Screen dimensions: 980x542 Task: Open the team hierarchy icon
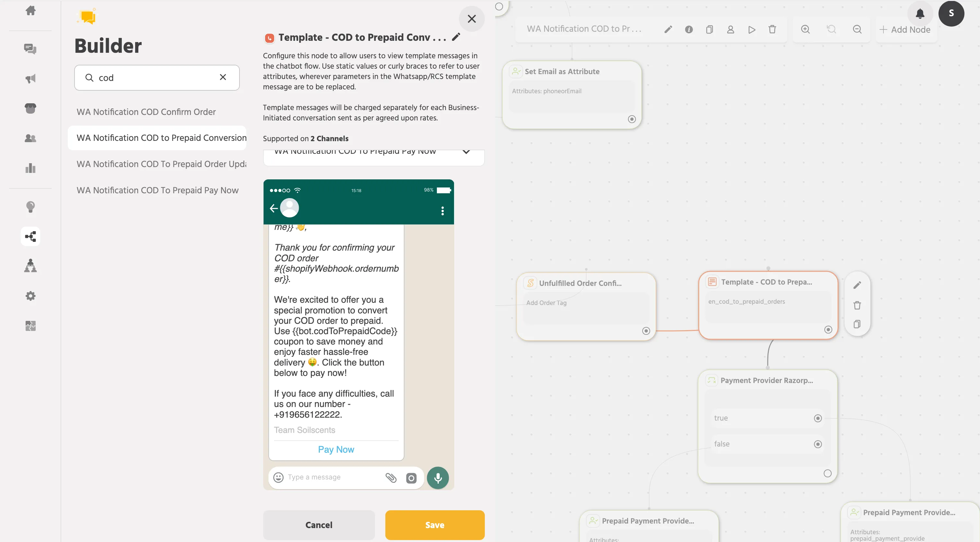30,266
